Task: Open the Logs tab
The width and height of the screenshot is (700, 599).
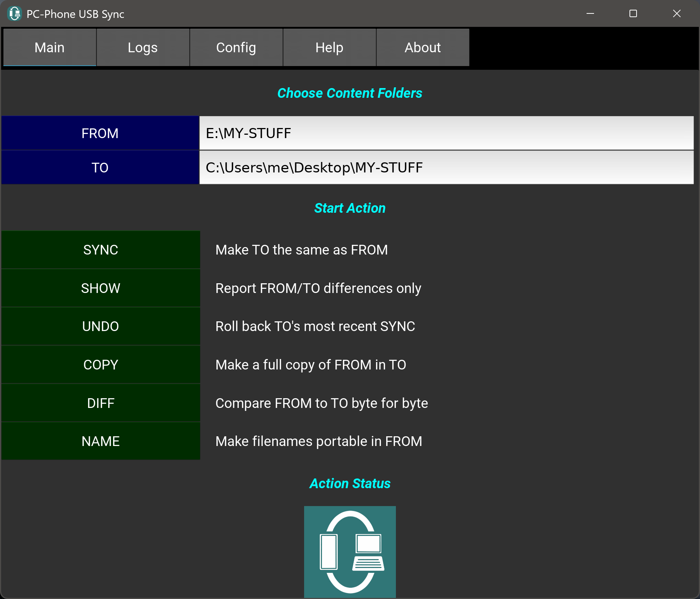Action: pos(143,47)
